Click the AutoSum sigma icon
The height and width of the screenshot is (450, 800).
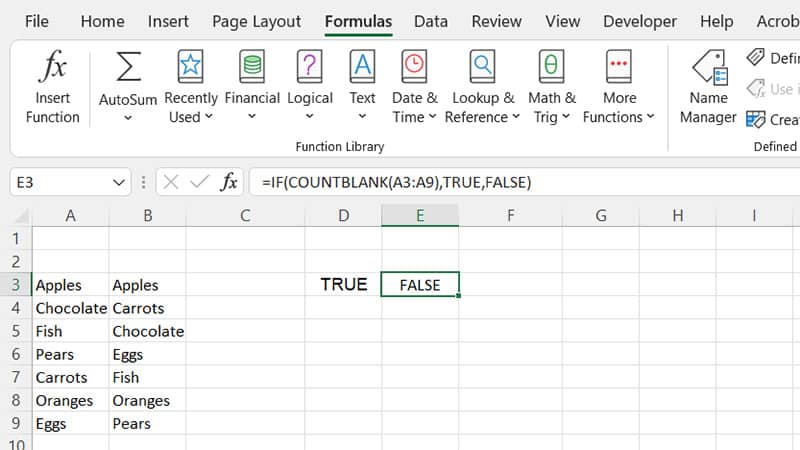[128, 67]
